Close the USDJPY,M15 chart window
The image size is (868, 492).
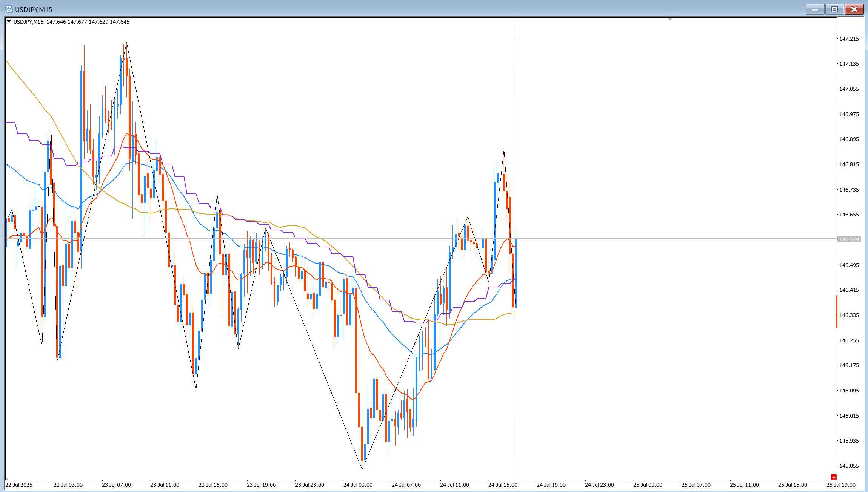[x=854, y=9]
